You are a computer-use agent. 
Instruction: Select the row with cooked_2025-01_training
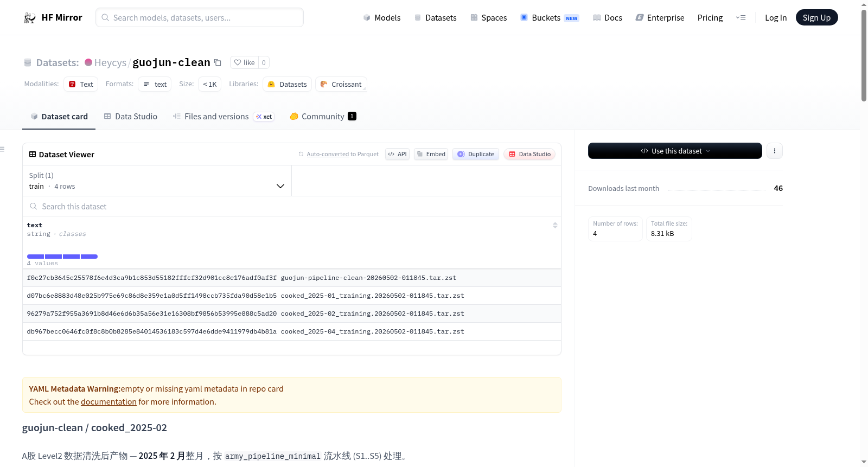pyautogui.click(x=292, y=296)
